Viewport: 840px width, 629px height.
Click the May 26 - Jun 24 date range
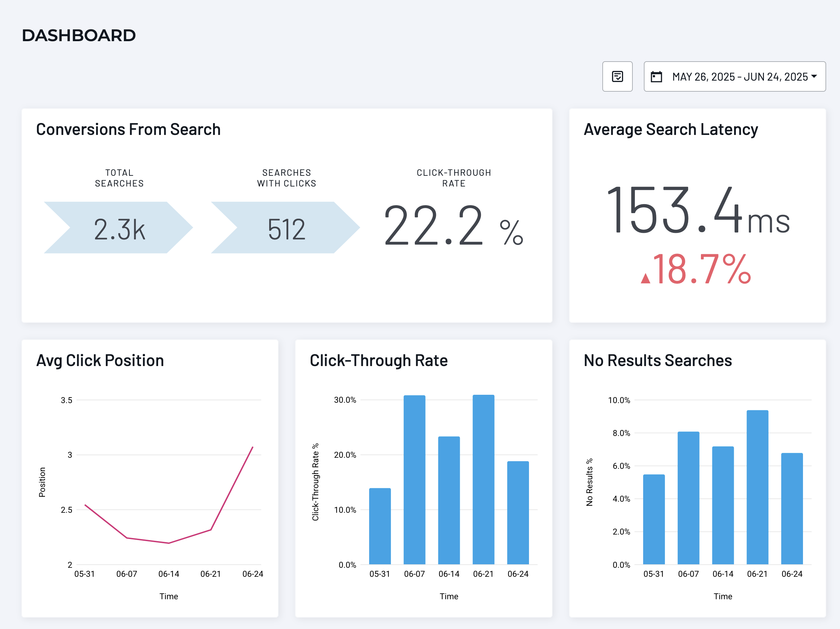pyautogui.click(x=739, y=77)
